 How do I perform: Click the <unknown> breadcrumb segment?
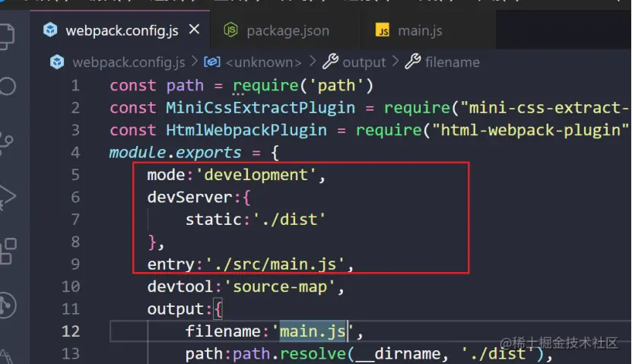coord(264,62)
